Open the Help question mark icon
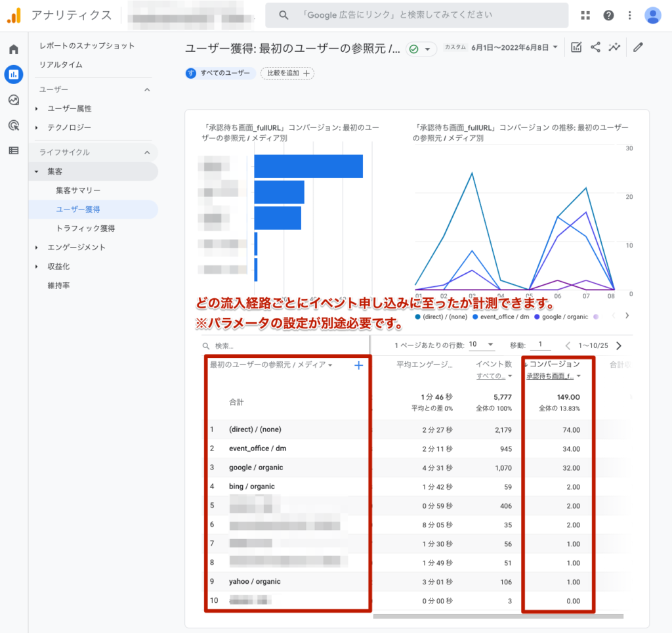The image size is (672, 633). coord(608,16)
